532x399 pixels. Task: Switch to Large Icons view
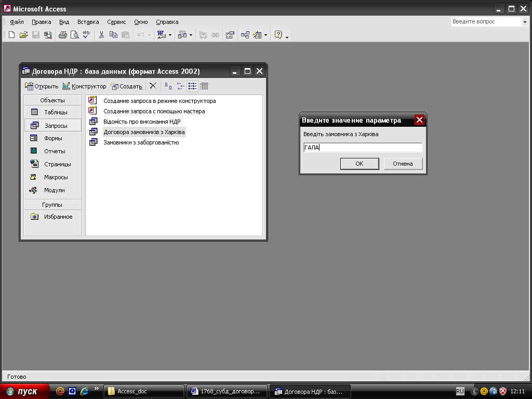168,86
